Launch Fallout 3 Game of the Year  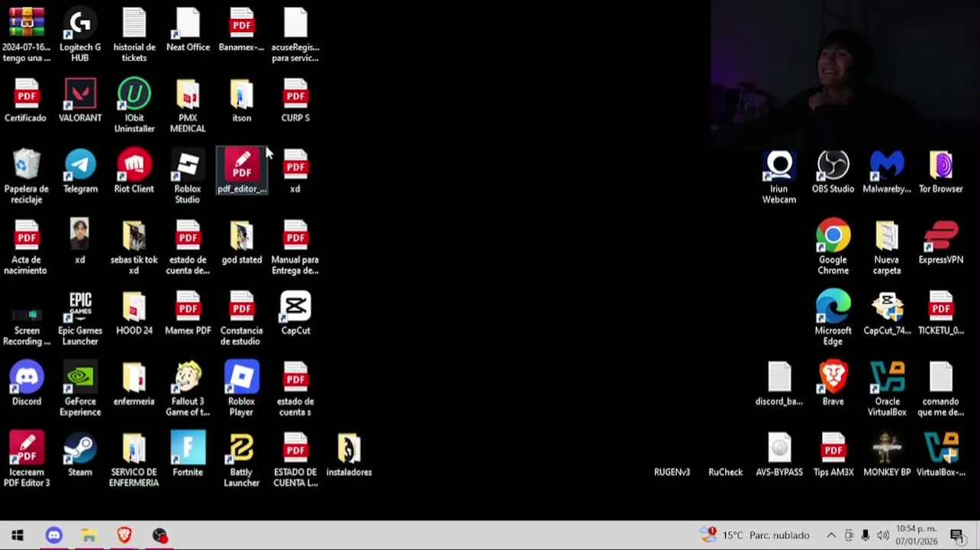[188, 390]
